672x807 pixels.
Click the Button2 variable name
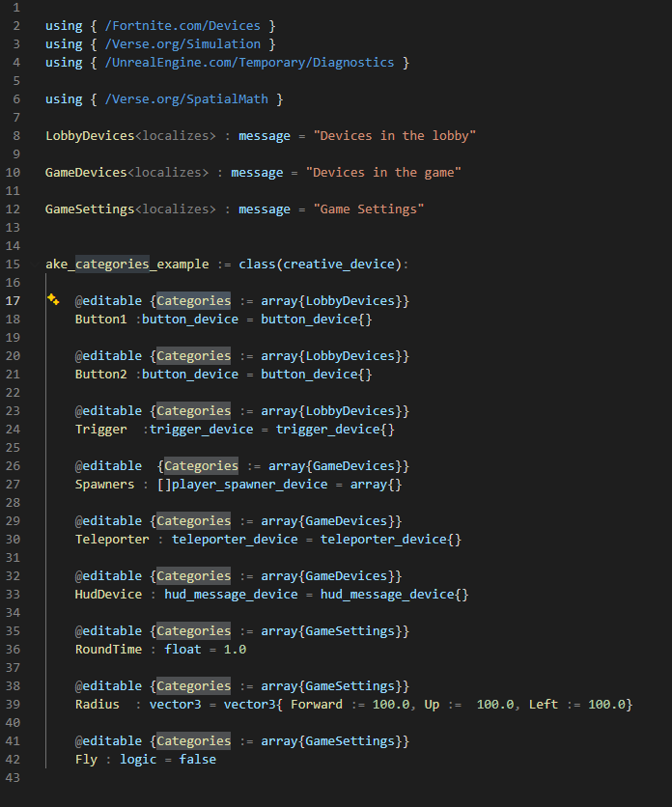coord(101,375)
